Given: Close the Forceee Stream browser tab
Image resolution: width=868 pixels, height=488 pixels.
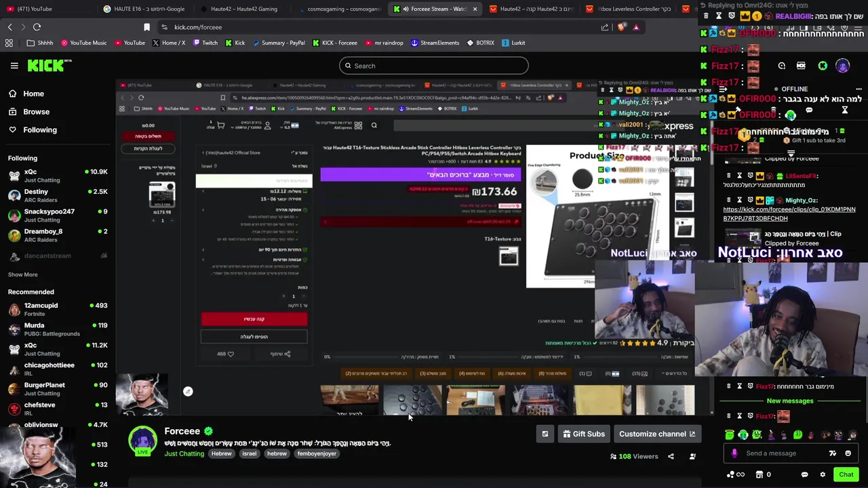Looking at the screenshot, I should [475, 9].
